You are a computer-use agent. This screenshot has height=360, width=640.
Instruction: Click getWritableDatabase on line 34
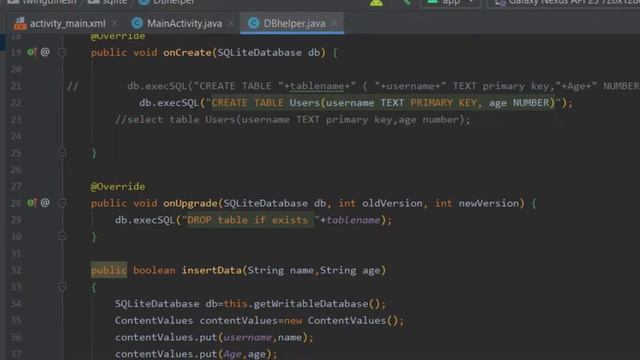[x=311, y=304]
